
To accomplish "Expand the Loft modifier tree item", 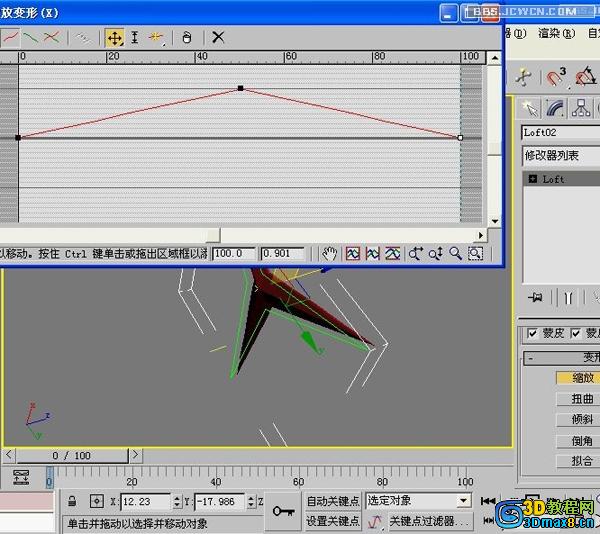I will tap(533, 179).
